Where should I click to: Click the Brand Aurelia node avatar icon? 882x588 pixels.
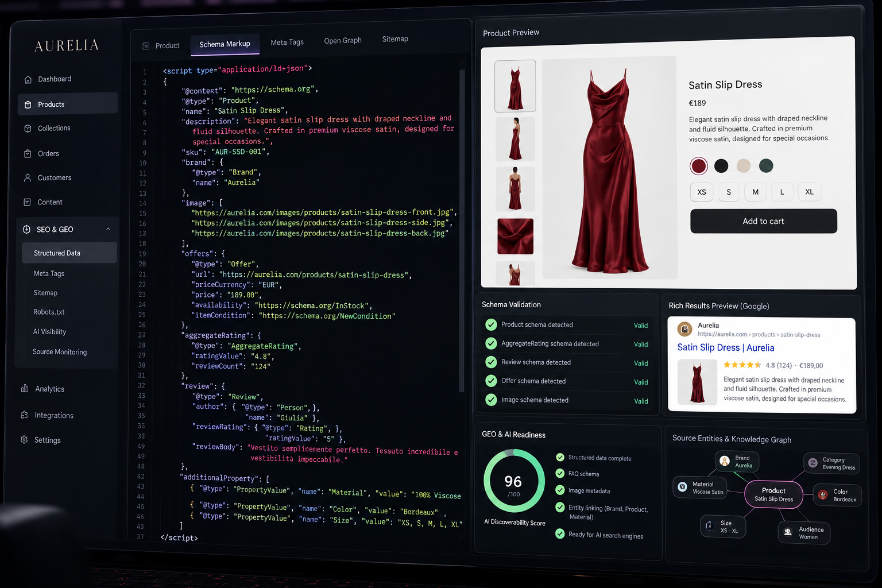[x=725, y=461]
